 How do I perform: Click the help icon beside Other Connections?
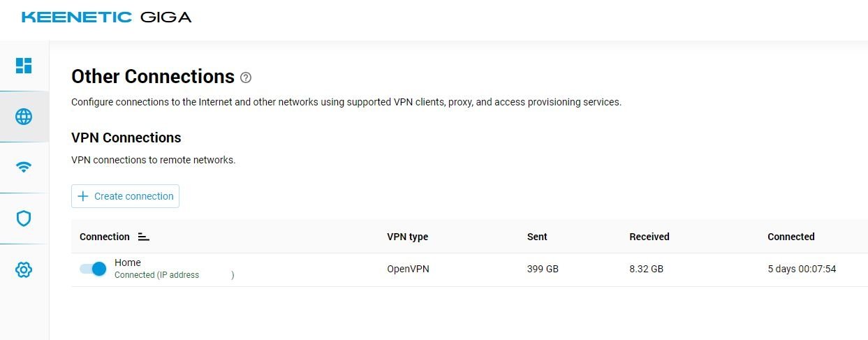point(245,77)
